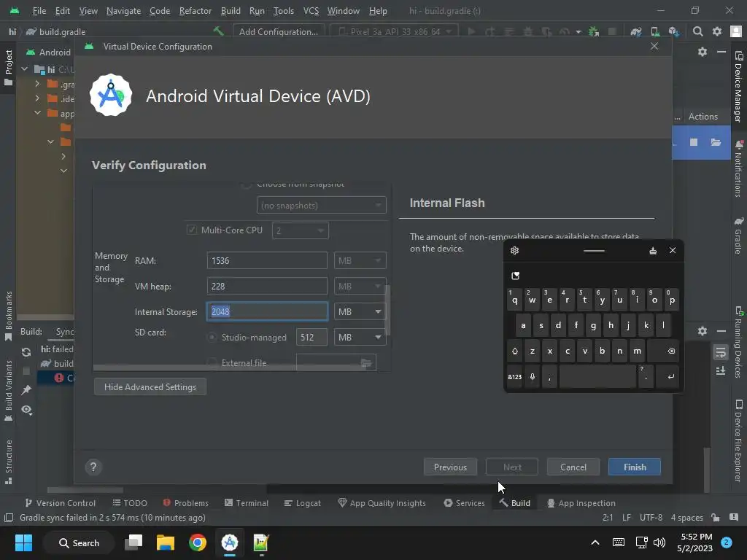Image resolution: width=747 pixels, height=560 pixels.
Task: Click the Build panel eye view icon
Action: [x=27, y=410]
